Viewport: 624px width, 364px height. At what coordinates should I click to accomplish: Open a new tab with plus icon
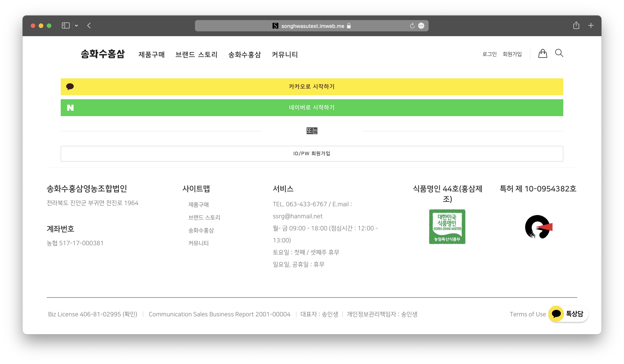pyautogui.click(x=591, y=26)
